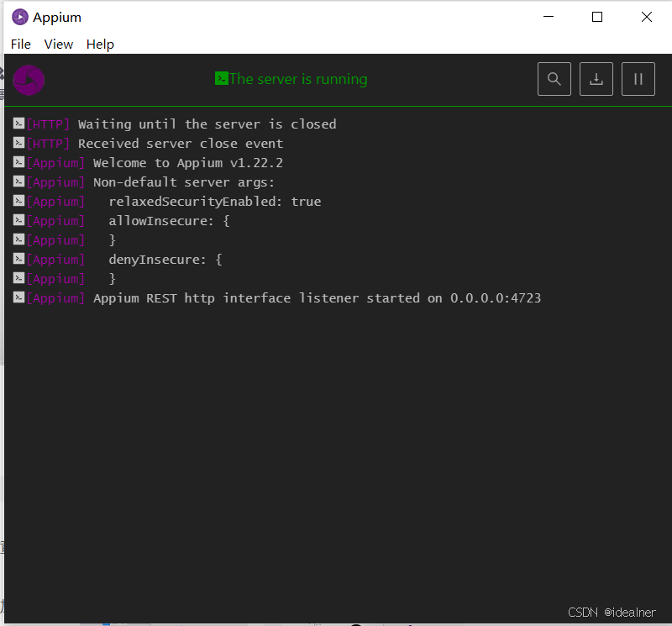Click log text 'Welcome to Appium v1.22.2'
672x626 pixels.
[188, 163]
